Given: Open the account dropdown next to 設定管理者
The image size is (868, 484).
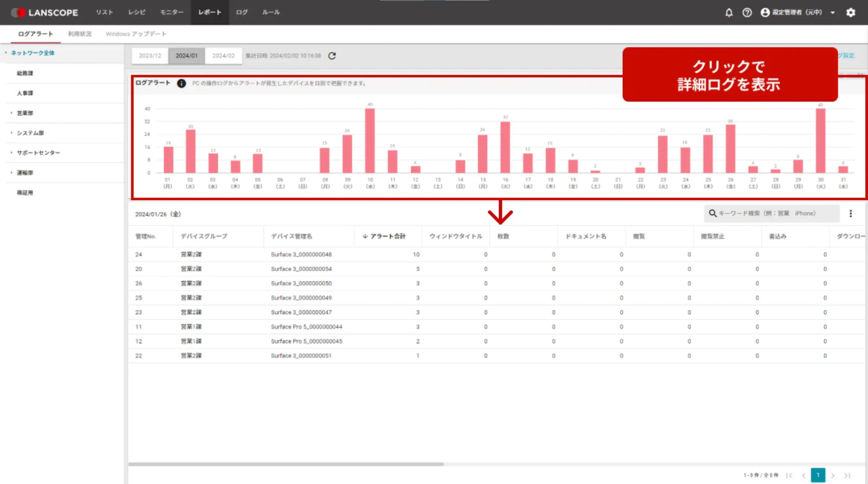Looking at the screenshot, I should [x=833, y=12].
